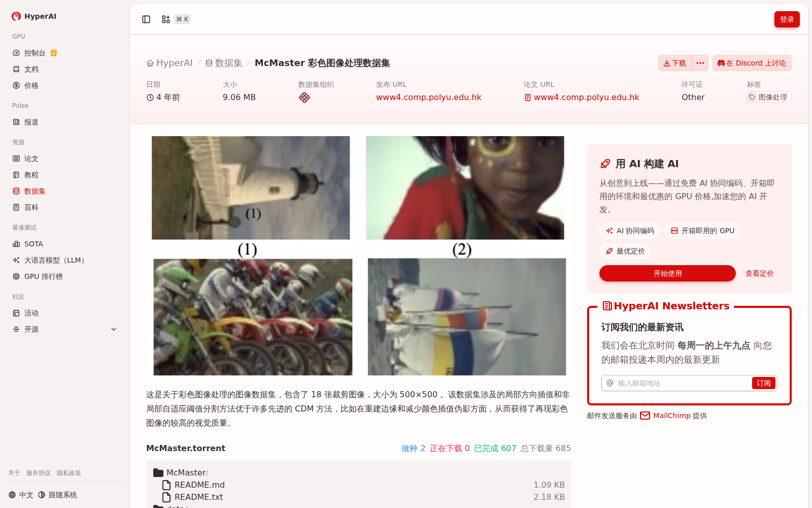
Task: Select README.txt file row
Action: point(358,497)
